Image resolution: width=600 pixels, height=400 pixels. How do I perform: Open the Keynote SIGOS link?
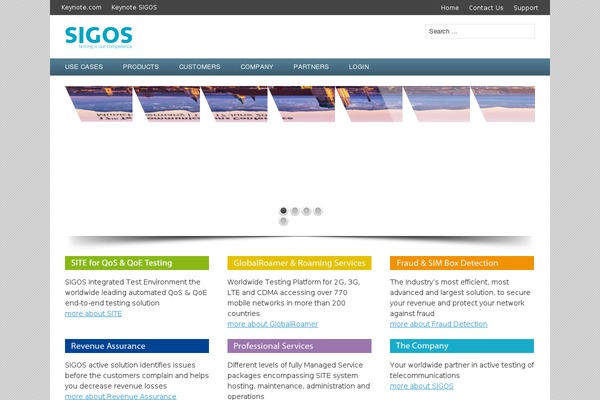134,7
